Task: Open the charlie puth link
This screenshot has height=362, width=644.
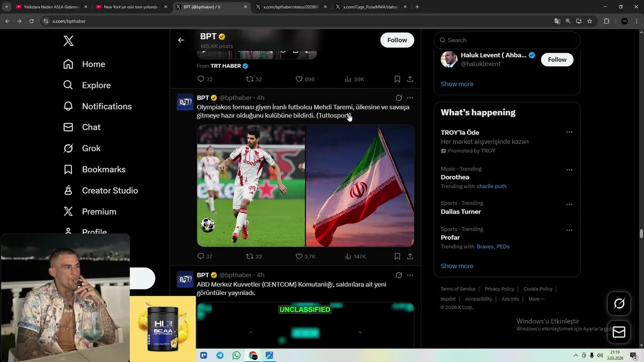Action: click(492, 187)
